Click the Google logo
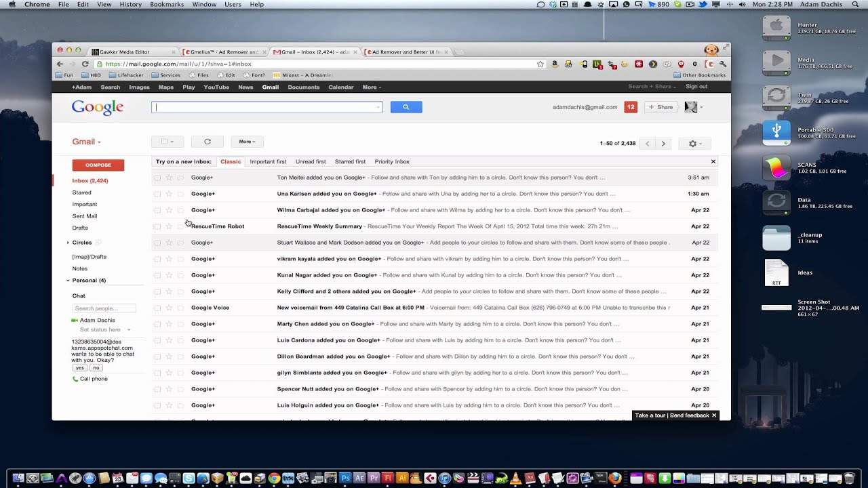 tap(98, 108)
